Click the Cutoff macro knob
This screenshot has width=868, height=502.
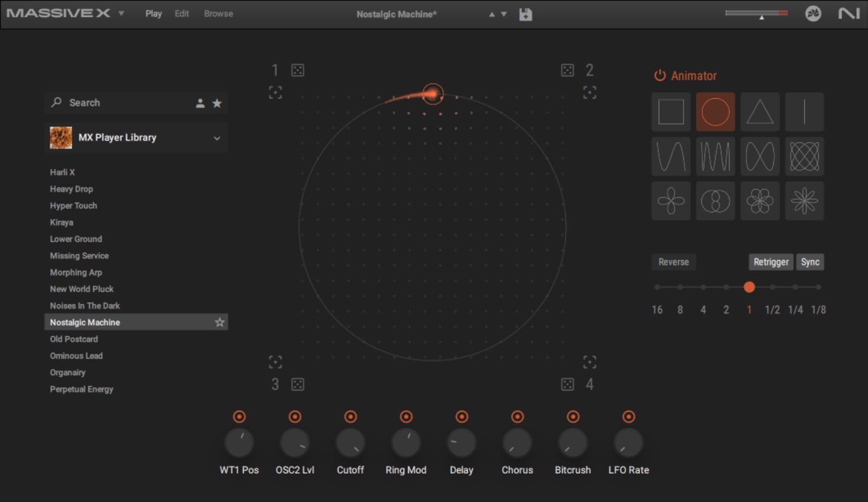351,443
